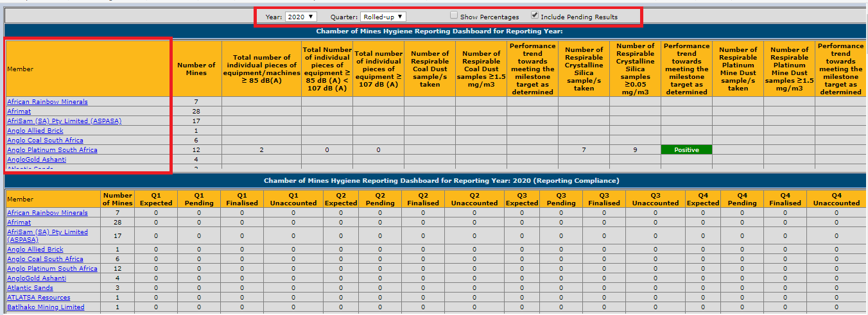Click Number of Mines header in Reporting Compliance table
The height and width of the screenshot is (315, 868).
click(117, 199)
